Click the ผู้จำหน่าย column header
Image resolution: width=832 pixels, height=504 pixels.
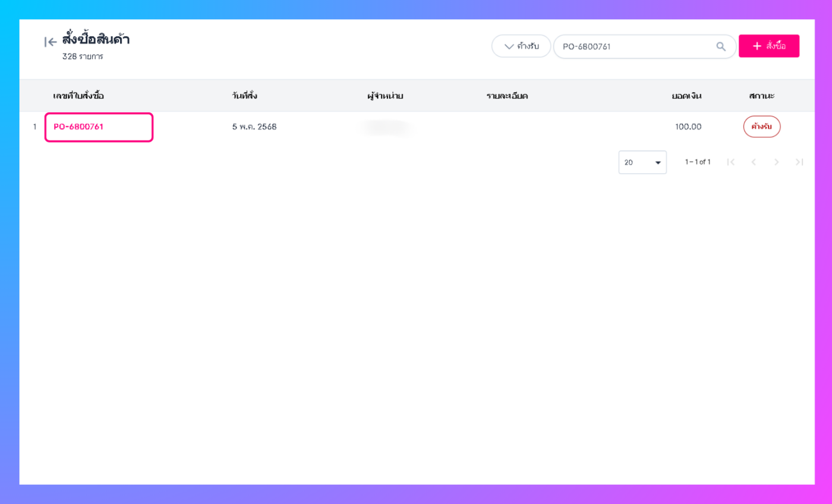click(x=385, y=96)
